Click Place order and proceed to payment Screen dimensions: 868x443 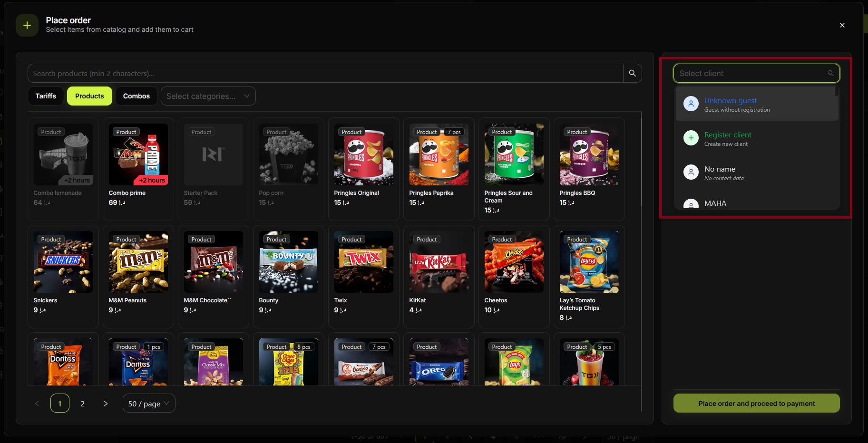756,403
